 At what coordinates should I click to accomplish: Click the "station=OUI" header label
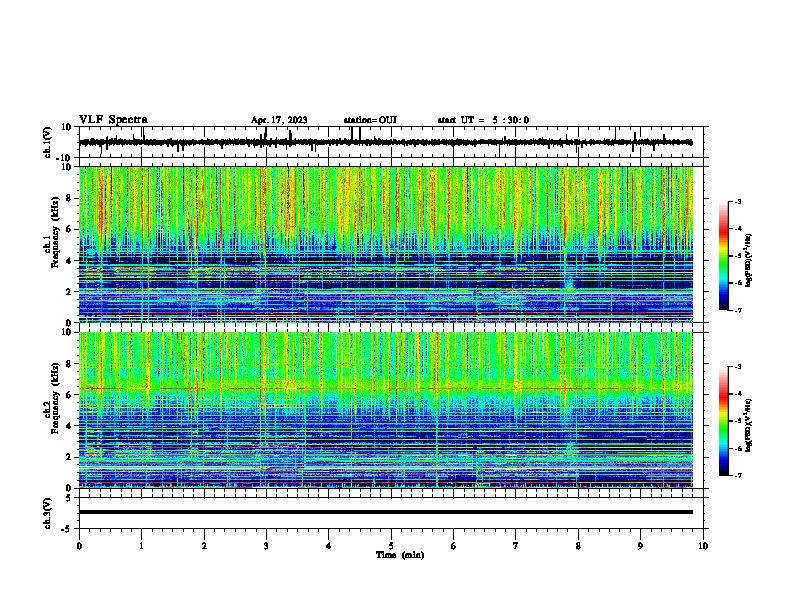pyautogui.click(x=370, y=120)
